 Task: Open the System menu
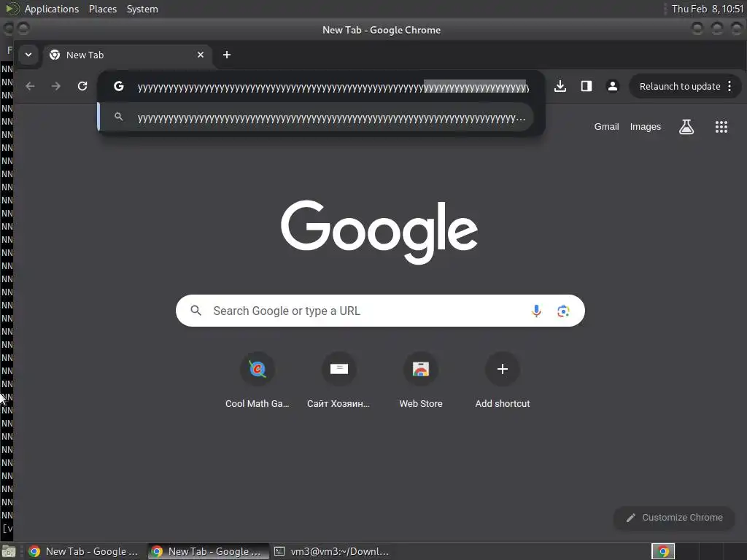tap(142, 9)
